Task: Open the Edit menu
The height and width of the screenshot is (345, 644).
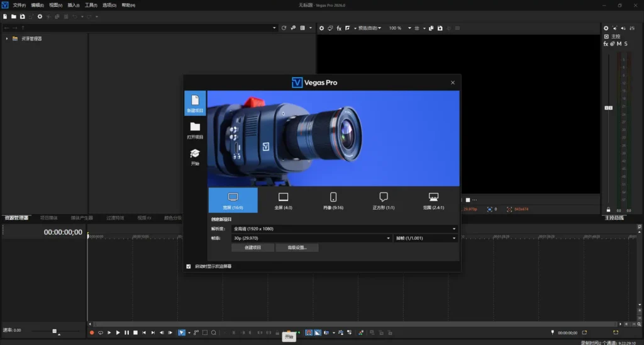Action: coord(37,5)
